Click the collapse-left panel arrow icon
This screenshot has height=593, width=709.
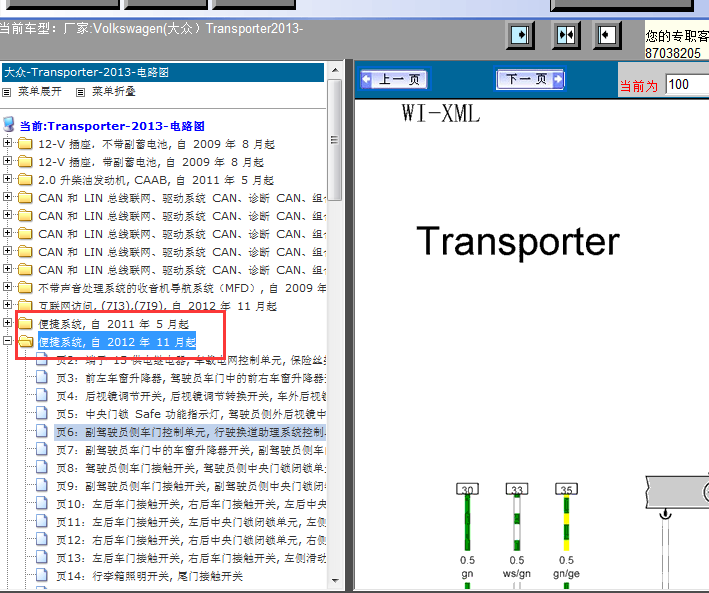pyautogui.click(x=606, y=35)
